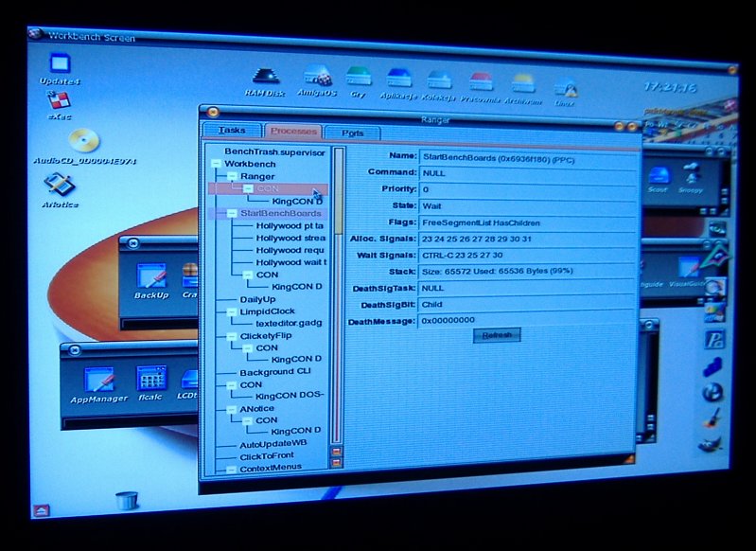Screen dimensions: 756x551
Task: Select KingCON DOS- process row
Action: pyautogui.click(x=290, y=395)
